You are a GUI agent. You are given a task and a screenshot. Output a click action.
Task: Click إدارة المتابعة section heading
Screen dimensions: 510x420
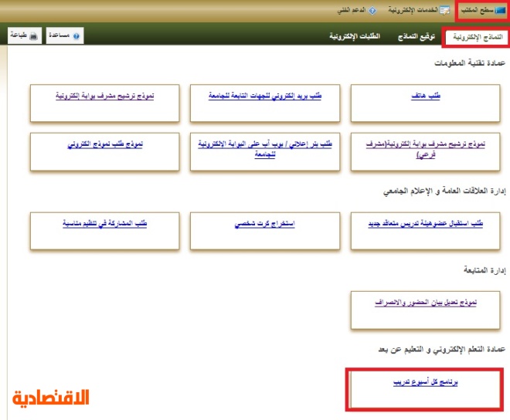(x=484, y=270)
